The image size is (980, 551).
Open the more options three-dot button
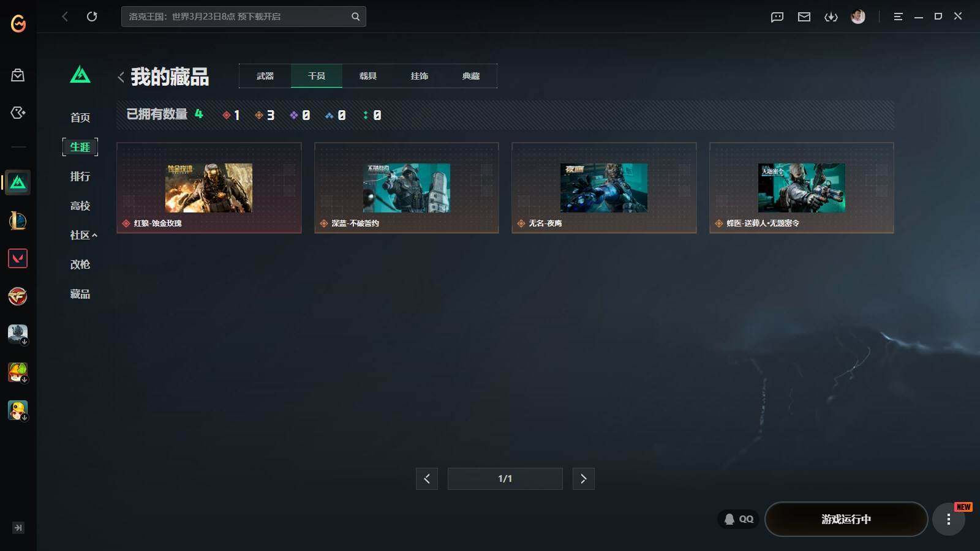(x=949, y=519)
